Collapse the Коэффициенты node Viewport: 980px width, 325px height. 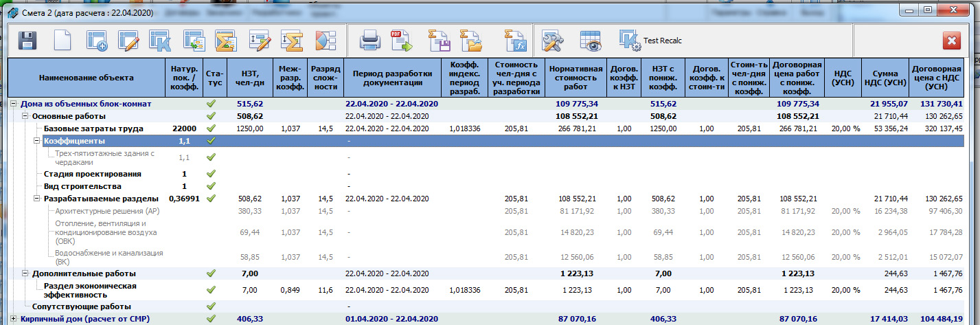(37, 141)
